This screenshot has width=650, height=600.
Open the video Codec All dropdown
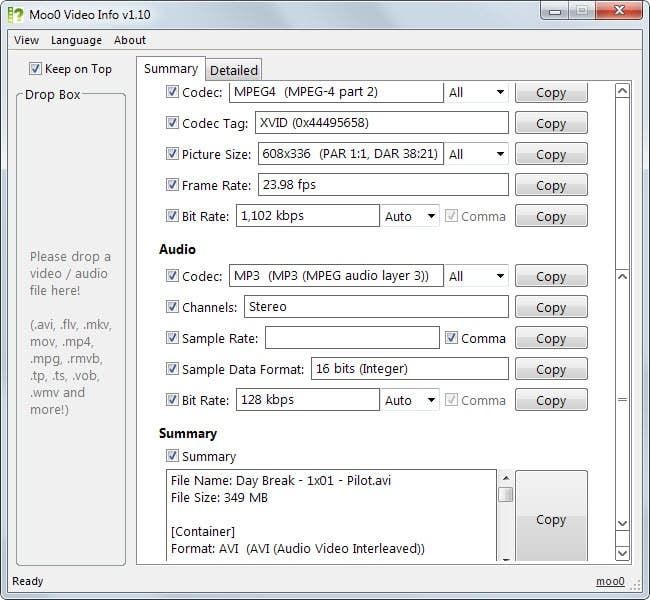476,92
